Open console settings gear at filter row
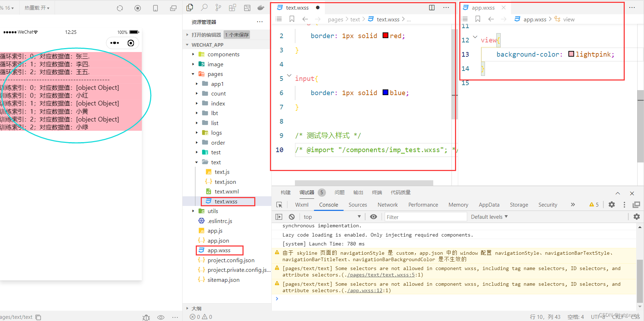The height and width of the screenshot is (321, 644). (637, 217)
